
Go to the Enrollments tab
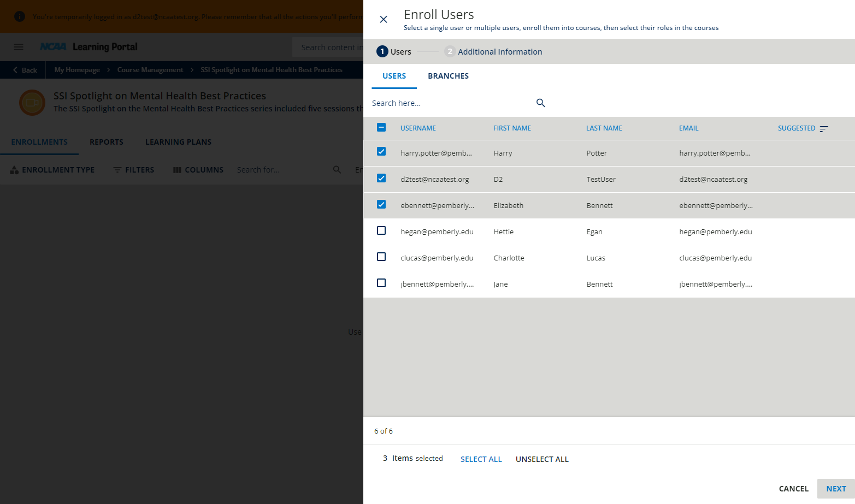pyautogui.click(x=39, y=142)
